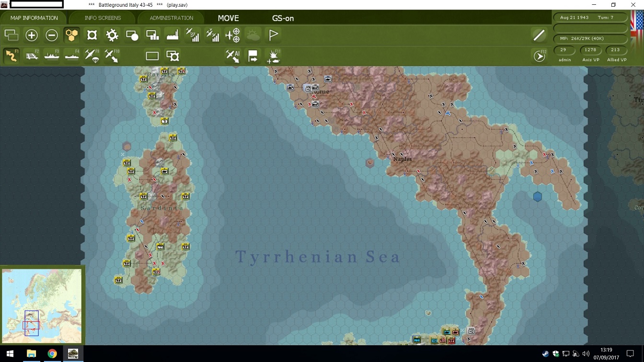Click the Naples city label
Viewport: 644px width, 362px height.
pyautogui.click(x=402, y=159)
